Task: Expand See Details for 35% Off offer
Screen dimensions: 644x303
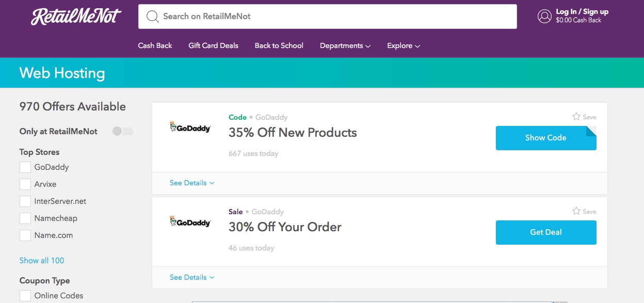Action: click(192, 183)
